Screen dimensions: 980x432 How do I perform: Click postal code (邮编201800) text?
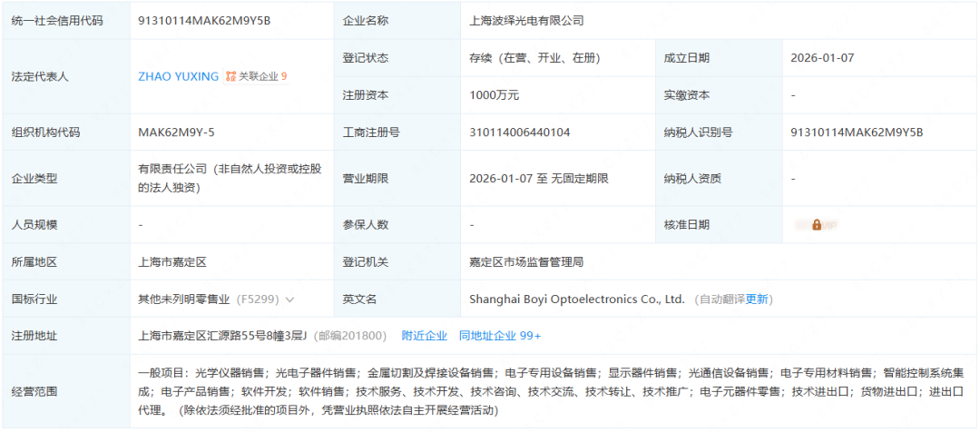pyautogui.click(x=349, y=336)
